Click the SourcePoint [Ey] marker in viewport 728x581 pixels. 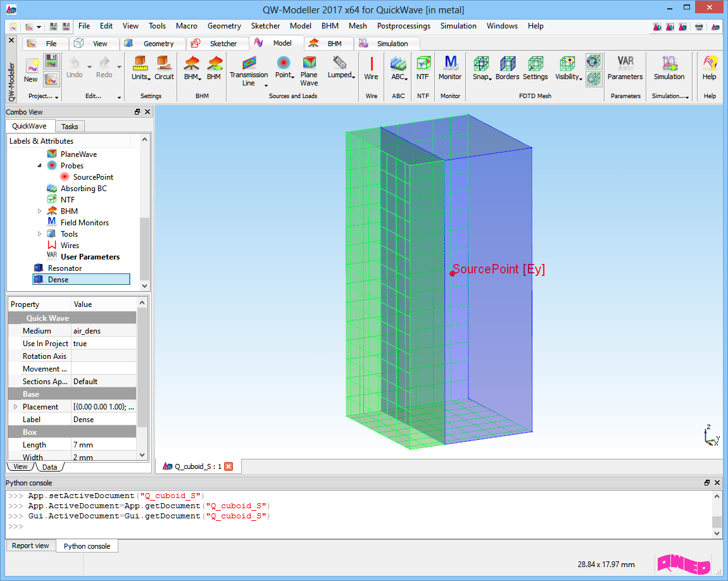pyautogui.click(x=452, y=273)
